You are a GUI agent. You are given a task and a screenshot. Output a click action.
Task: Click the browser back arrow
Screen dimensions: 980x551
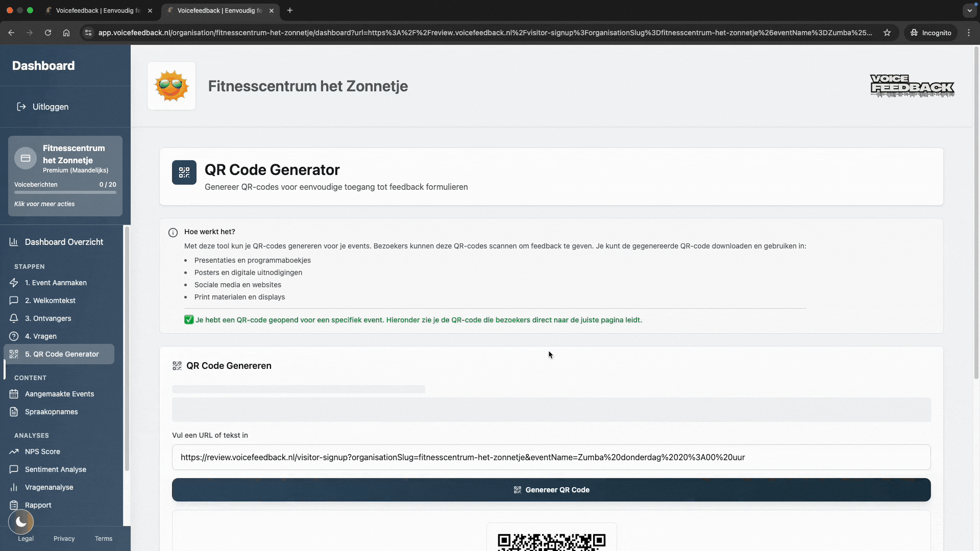[11, 33]
